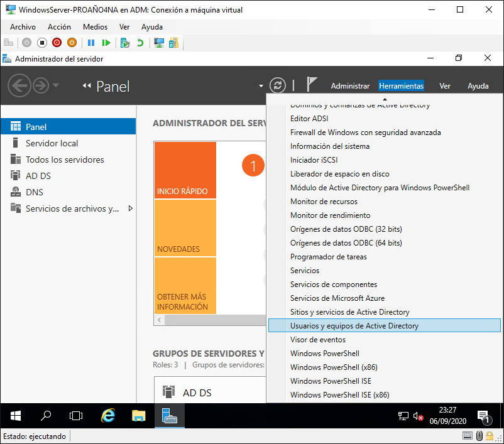Click the red Shut Down toolbar icon

(57, 43)
